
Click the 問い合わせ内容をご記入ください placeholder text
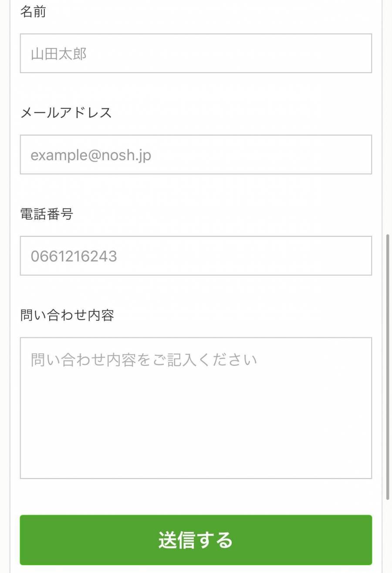coord(144,361)
